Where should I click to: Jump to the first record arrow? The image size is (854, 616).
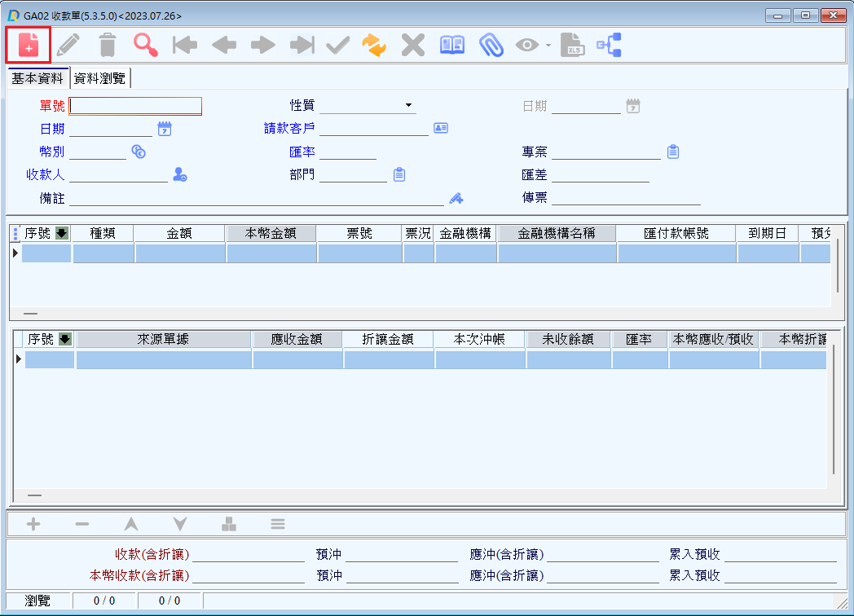pyautogui.click(x=185, y=45)
